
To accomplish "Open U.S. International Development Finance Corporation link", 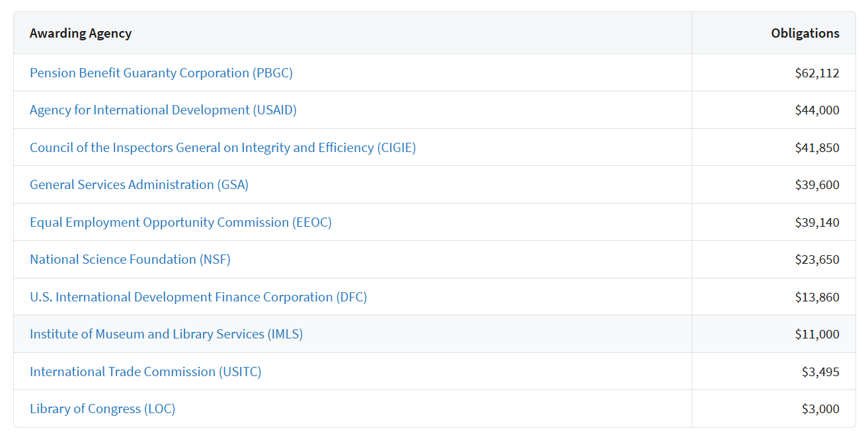I will point(198,297).
